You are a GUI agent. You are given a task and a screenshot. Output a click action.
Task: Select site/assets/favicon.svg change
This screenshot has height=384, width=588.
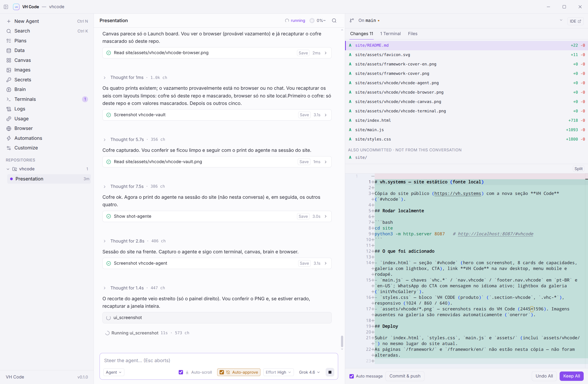[x=467, y=55]
